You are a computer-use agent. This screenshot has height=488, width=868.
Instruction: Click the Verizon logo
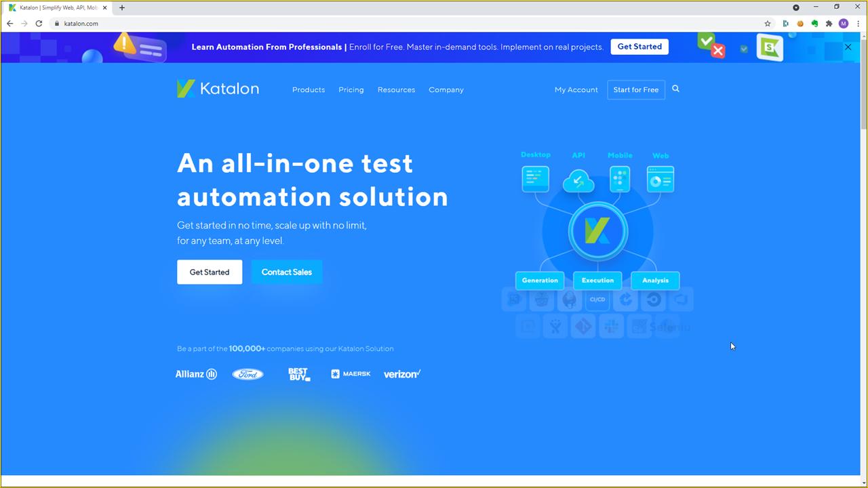[x=402, y=374]
